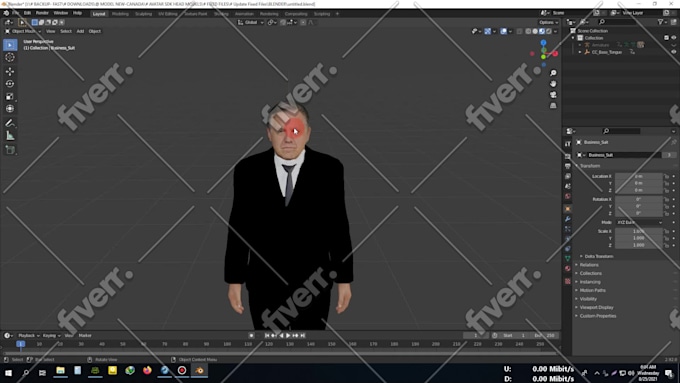
Task: Open the Tool properties tab icon
Action: point(568,144)
